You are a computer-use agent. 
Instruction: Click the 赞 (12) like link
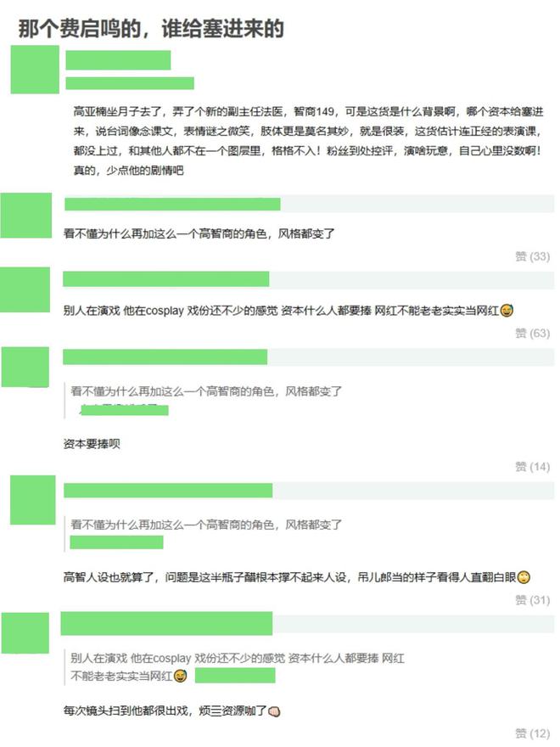click(532, 733)
